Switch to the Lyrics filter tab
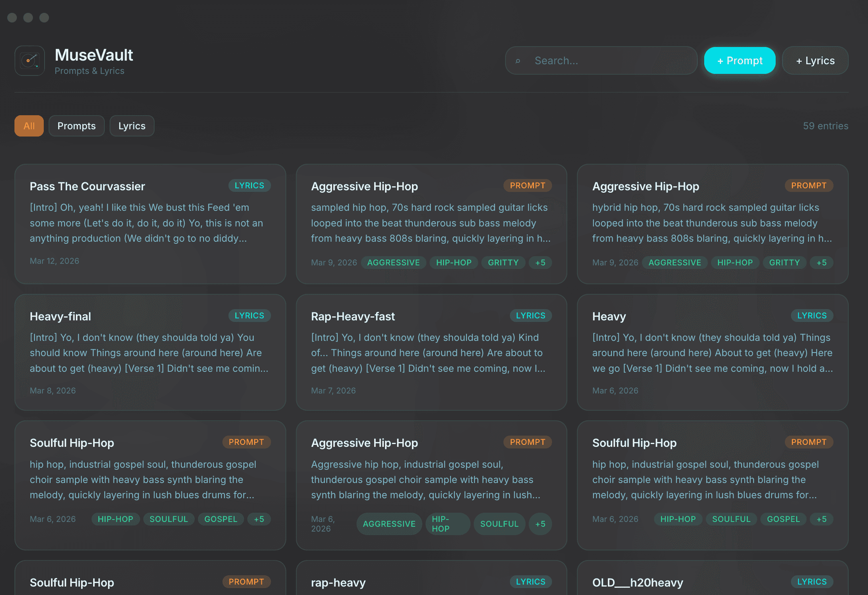The width and height of the screenshot is (868, 595). [132, 126]
